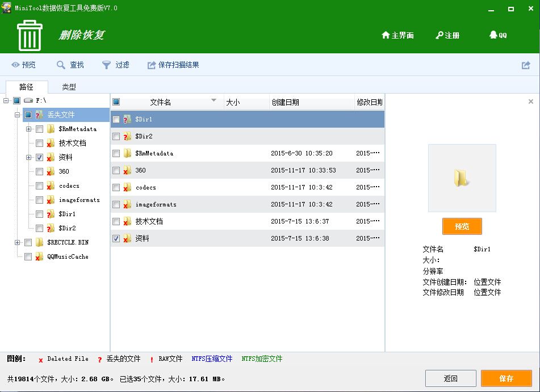Switch to the 路径 tab
Image resolution: width=540 pixels, height=392 pixels.
pyautogui.click(x=27, y=87)
